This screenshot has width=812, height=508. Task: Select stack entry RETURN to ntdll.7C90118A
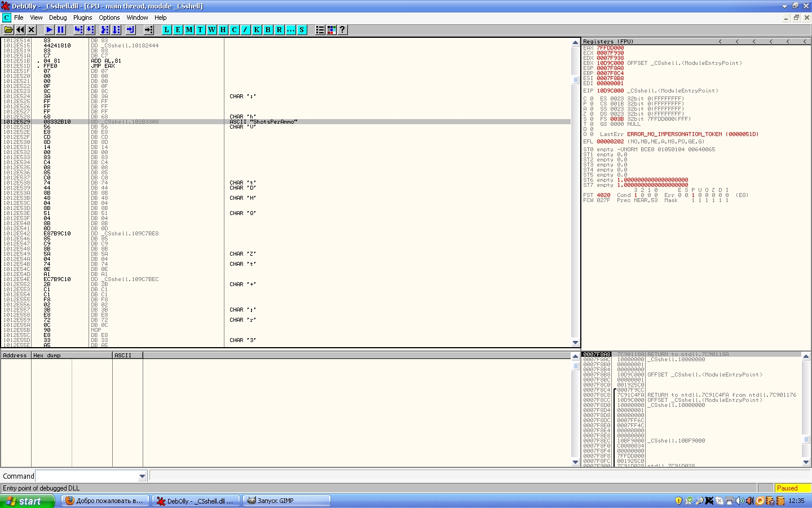[x=691, y=354]
